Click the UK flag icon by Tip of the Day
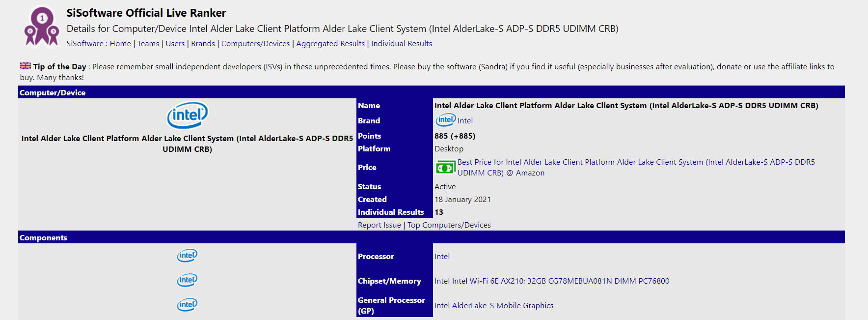The image size is (868, 320). pyautogui.click(x=26, y=66)
